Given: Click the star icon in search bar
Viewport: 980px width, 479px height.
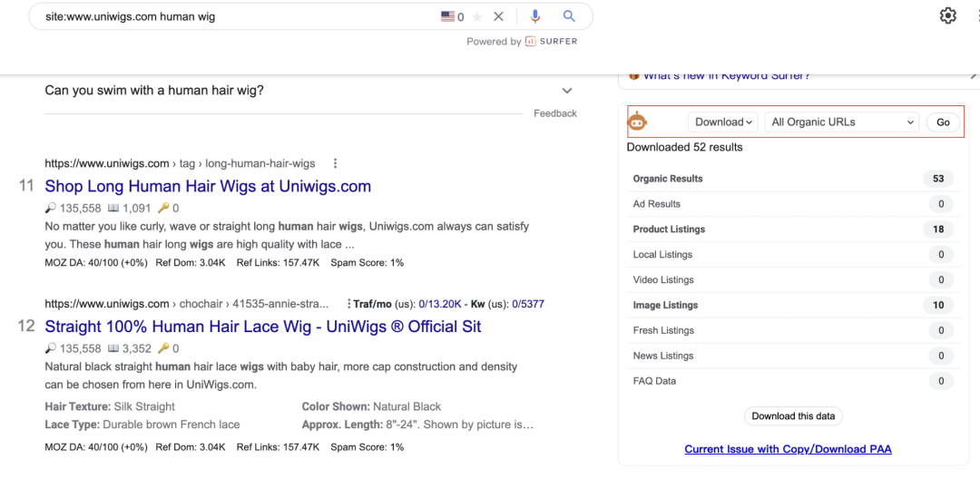Looking at the screenshot, I should click(477, 17).
